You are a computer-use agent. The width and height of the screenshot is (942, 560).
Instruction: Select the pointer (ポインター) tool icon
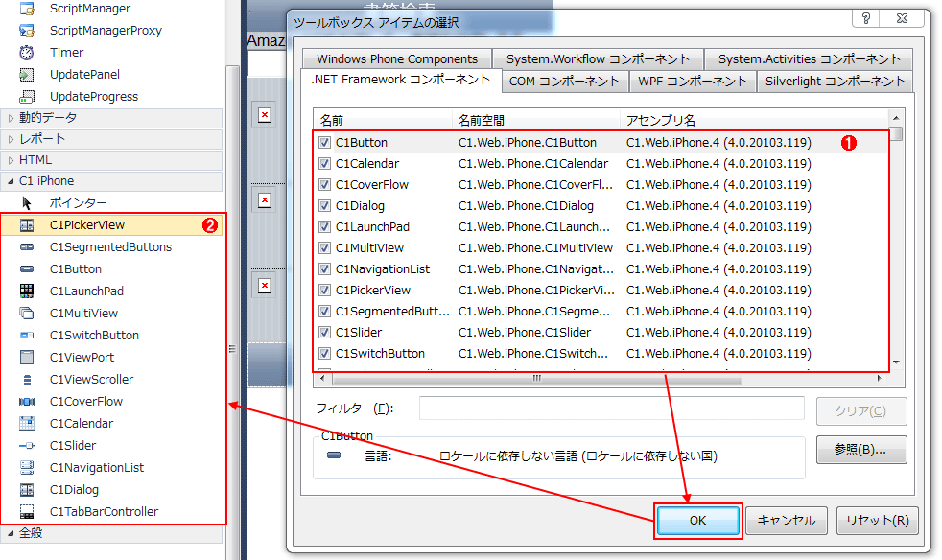pos(27,203)
